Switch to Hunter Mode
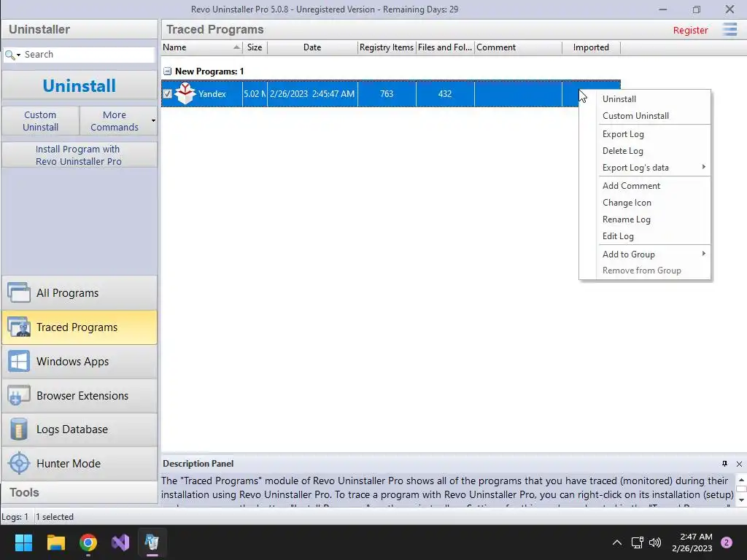 pos(79,463)
